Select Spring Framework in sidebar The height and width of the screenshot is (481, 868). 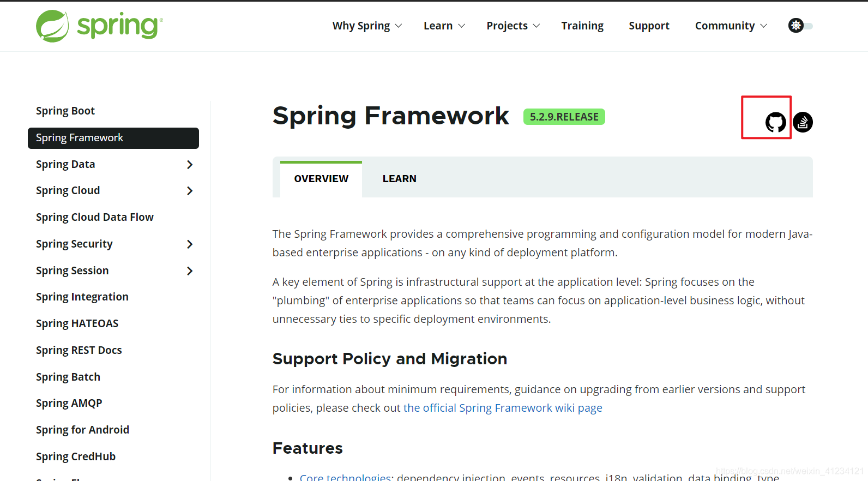click(x=113, y=138)
